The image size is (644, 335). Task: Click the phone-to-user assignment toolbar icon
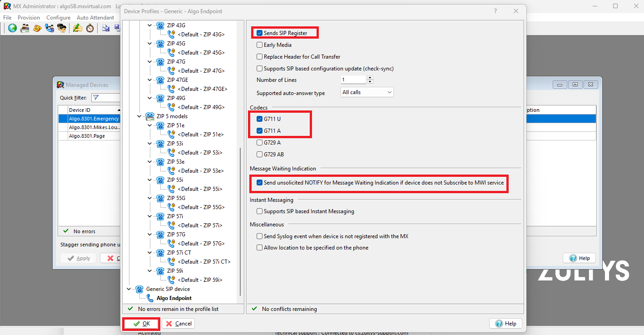(50, 28)
